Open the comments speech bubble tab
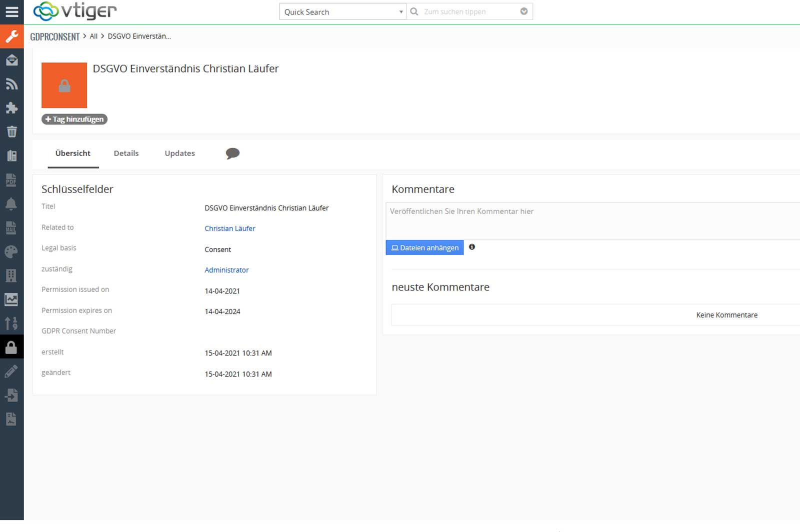Image resolution: width=800 pixels, height=532 pixels. pyautogui.click(x=232, y=153)
